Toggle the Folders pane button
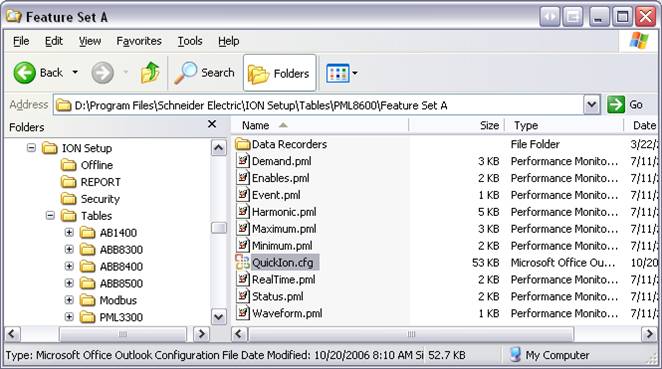The width and height of the screenshot is (662, 369). tap(279, 73)
